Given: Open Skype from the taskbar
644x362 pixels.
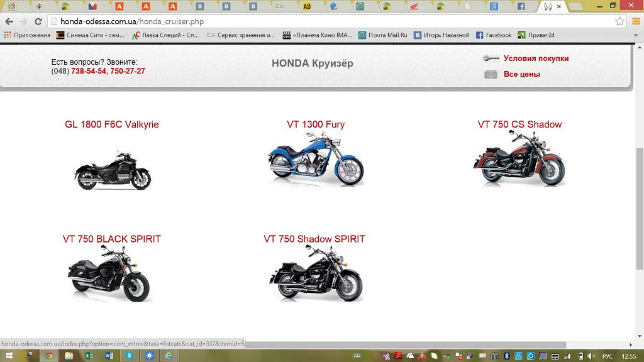Looking at the screenshot, I should point(129,356).
